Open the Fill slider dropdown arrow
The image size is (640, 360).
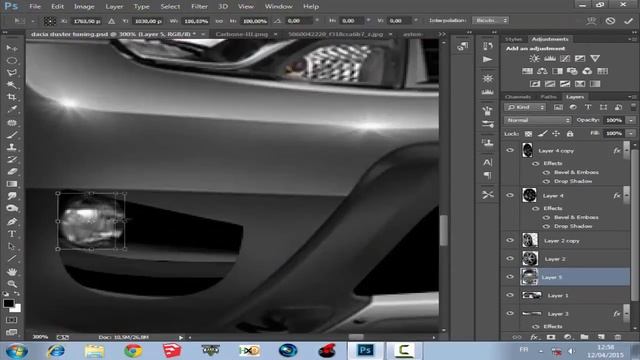631,133
